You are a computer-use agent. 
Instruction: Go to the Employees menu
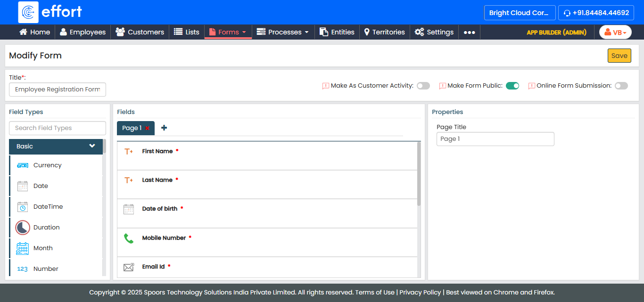click(x=83, y=32)
